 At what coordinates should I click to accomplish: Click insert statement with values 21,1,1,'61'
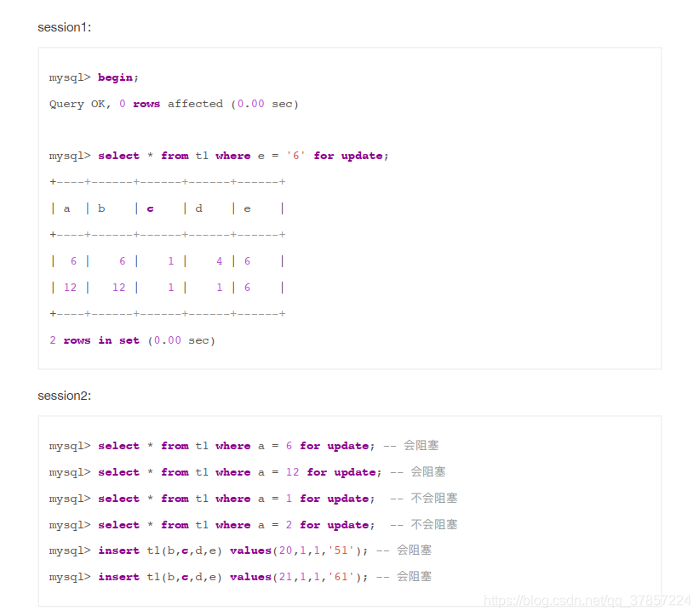[209, 577]
